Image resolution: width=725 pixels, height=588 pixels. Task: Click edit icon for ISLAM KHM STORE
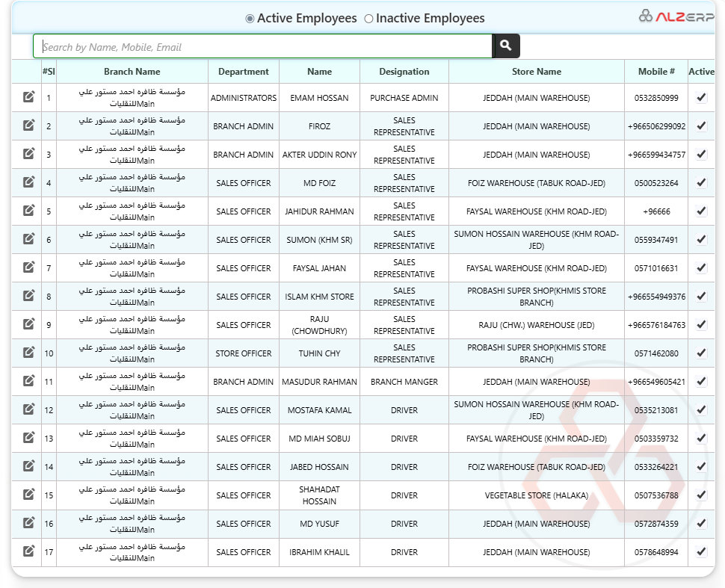tap(28, 295)
